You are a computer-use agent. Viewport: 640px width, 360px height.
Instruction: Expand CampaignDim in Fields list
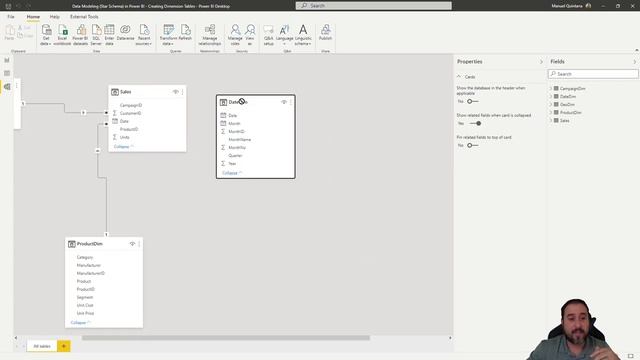click(551, 89)
